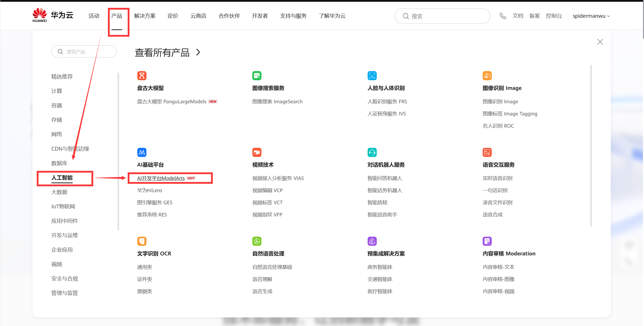Open AI开发平台ModelArts link
The height and width of the screenshot is (326, 644).
[x=161, y=178]
